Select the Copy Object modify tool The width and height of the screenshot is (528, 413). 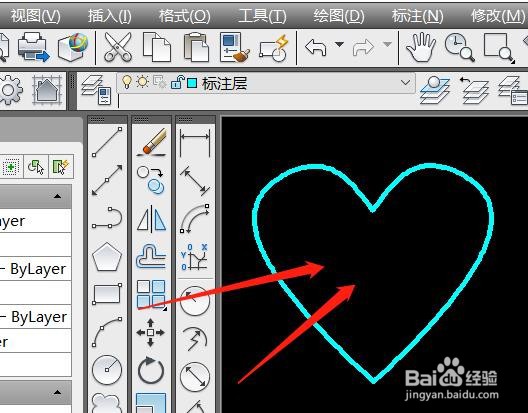click(x=151, y=180)
